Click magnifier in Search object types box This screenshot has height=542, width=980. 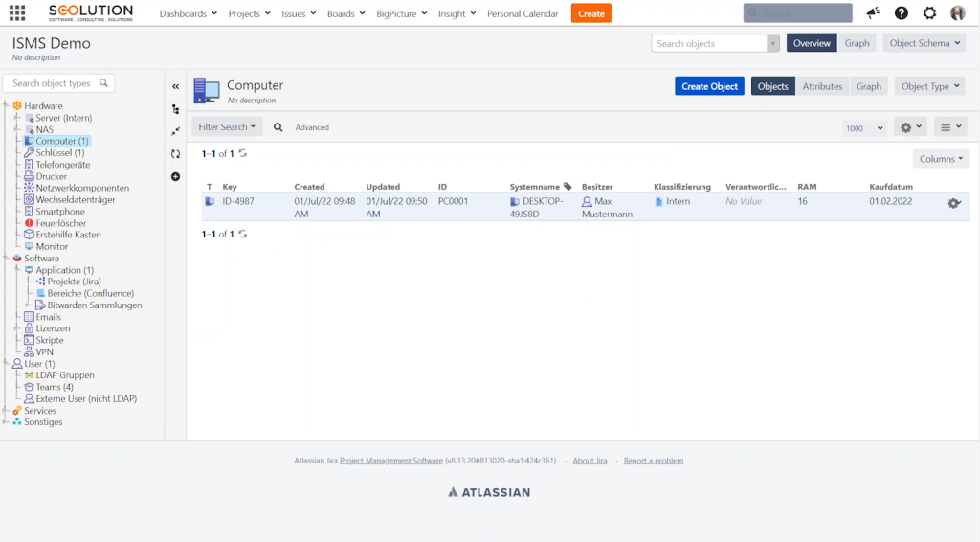pyautogui.click(x=103, y=83)
